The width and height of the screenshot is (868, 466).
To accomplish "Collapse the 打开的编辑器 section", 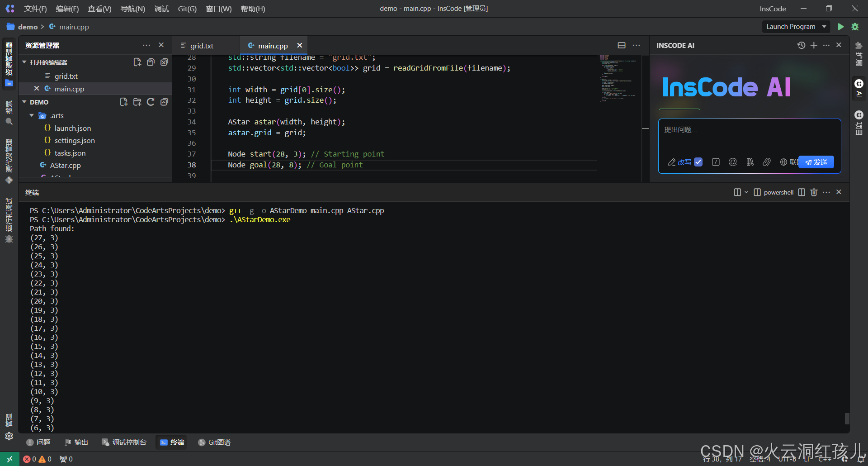I will (24, 62).
